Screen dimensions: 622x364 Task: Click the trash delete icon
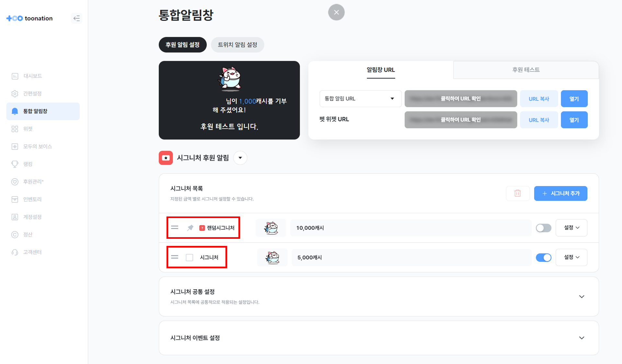(518, 193)
